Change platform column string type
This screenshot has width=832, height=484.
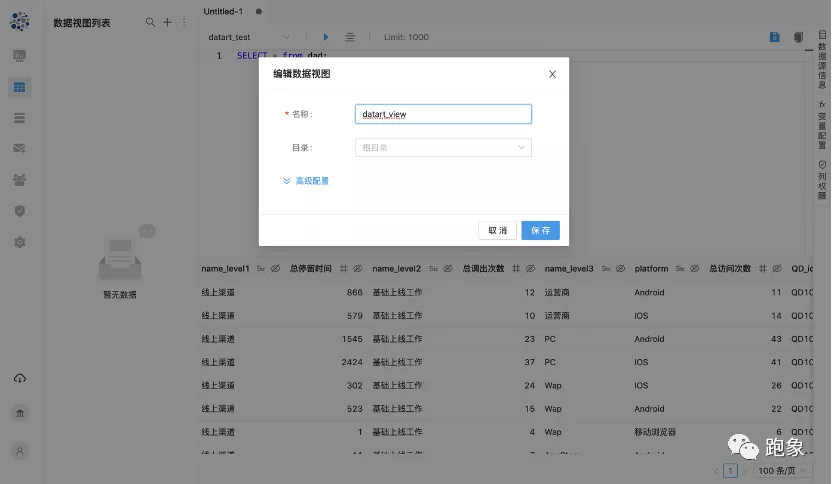(x=680, y=269)
